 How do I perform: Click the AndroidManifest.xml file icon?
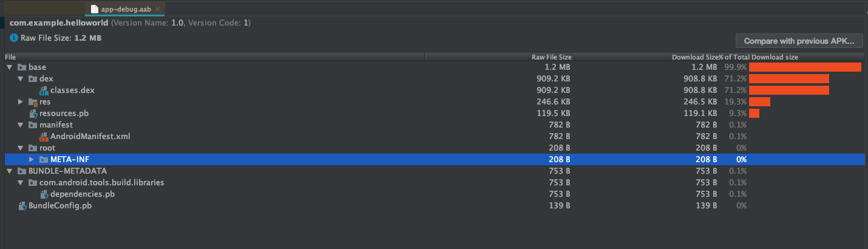click(44, 137)
